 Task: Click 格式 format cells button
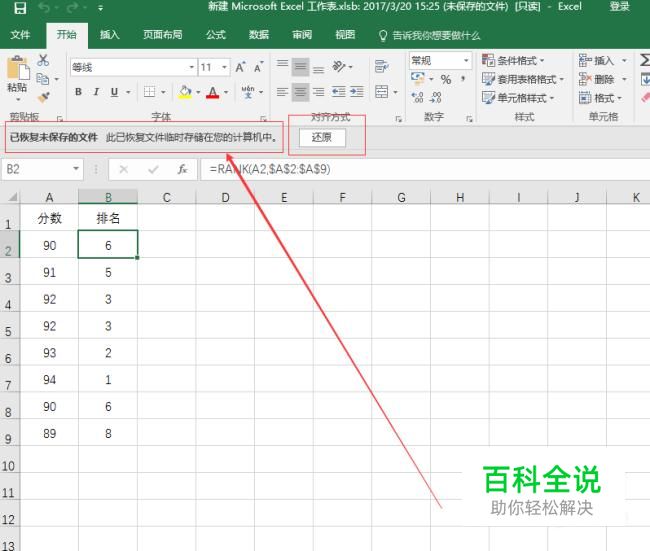pyautogui.click(x=600, y=98)
